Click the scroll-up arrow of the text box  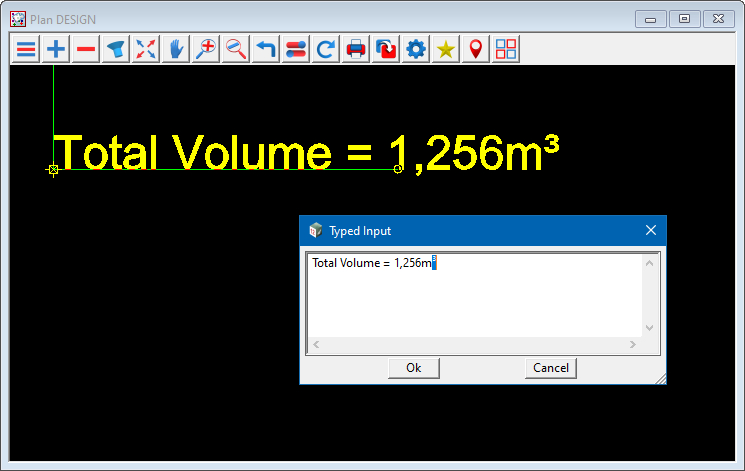(x=649, y=263)
